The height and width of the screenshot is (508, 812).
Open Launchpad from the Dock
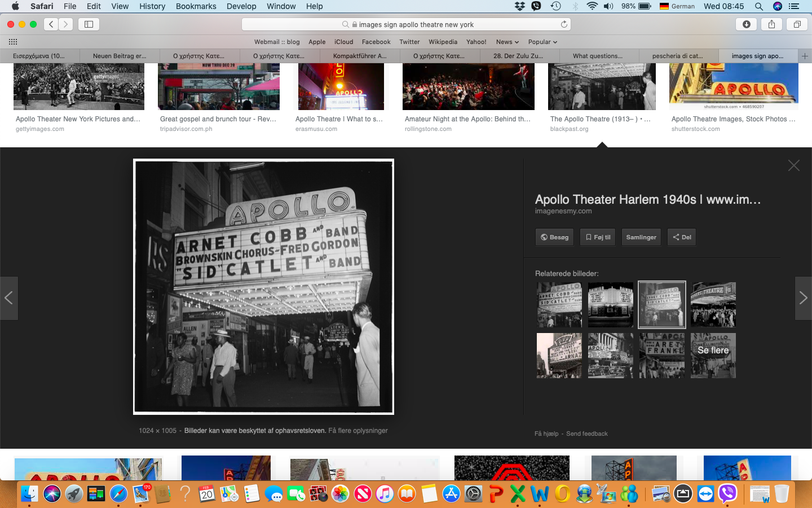tap(74, 494)
